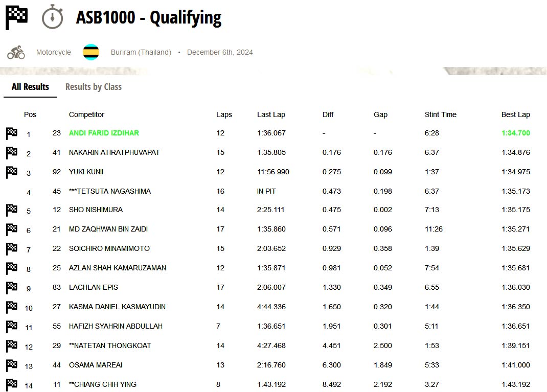Click the large checkered flag icon in header
Image resolution: width=547 pixels, height=392 pixels.
pos(16,18)
